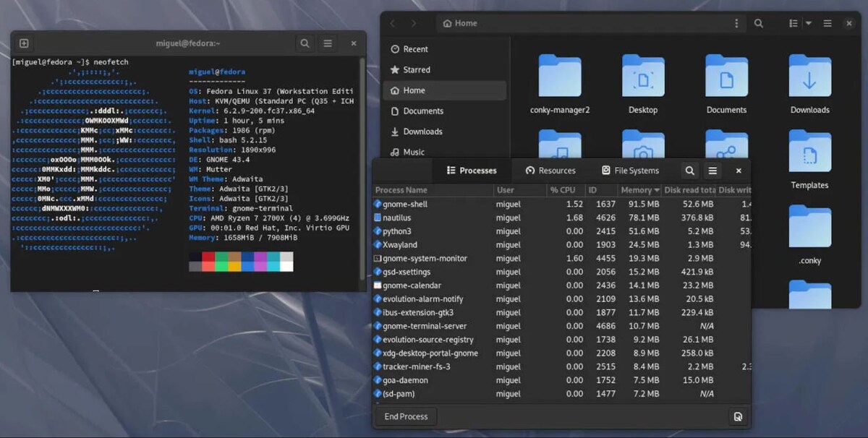Select the tracker-miner-fs-3 process row
Image resolution: width=868 pixels, height=438 pixels.
pos(562,366)
